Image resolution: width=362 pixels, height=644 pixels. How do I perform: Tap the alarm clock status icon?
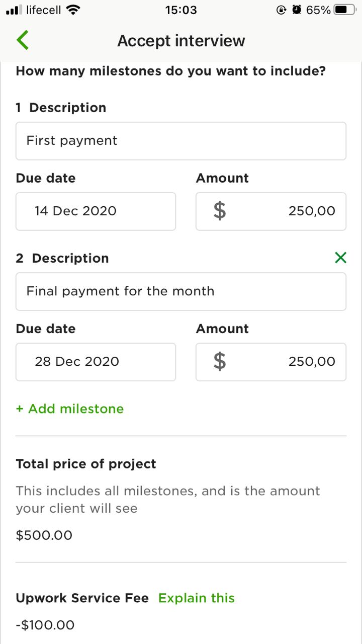tap(297, 10)
